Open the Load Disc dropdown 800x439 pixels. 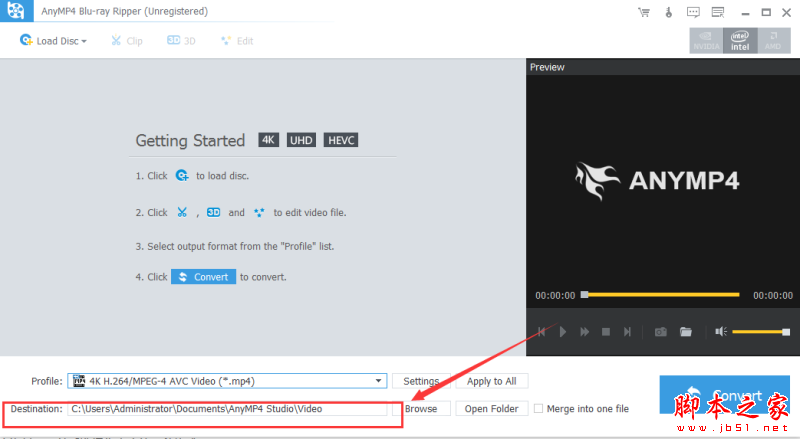pyautogui.click(x=53, y=40)
